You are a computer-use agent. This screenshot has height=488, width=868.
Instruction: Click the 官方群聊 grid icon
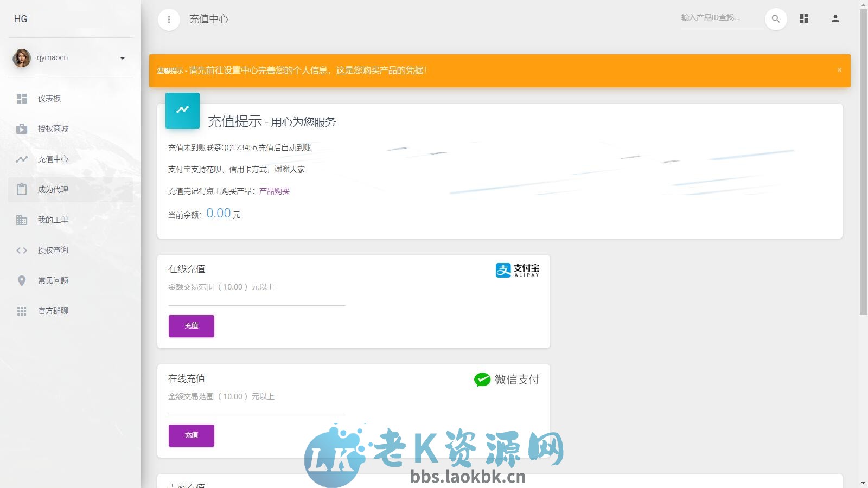click(x=22, y=311)
